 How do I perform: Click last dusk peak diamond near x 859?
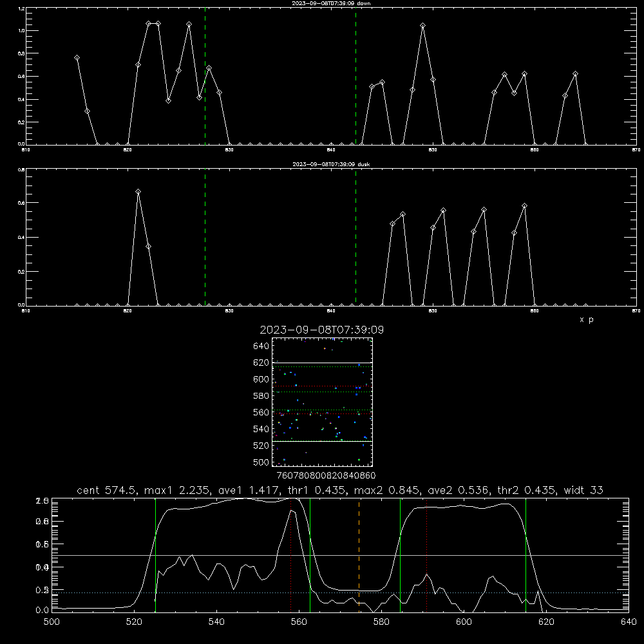tap(524, 206)
